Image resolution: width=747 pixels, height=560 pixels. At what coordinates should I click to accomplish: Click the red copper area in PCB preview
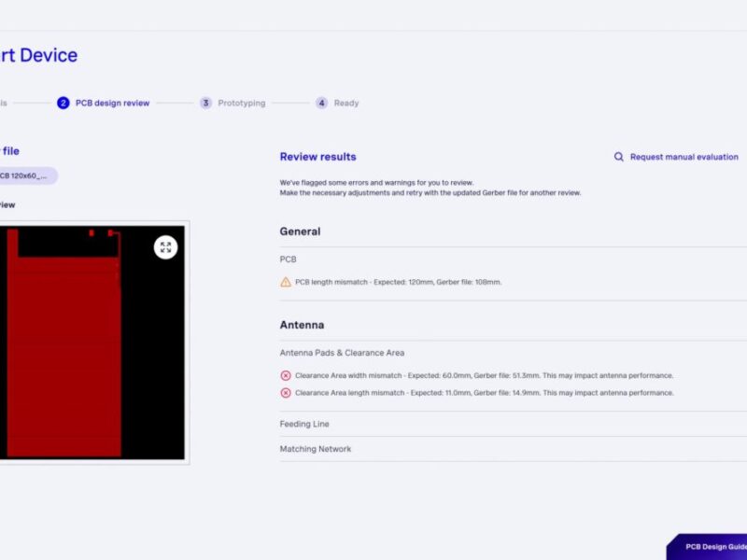click(x=63, y=355)
